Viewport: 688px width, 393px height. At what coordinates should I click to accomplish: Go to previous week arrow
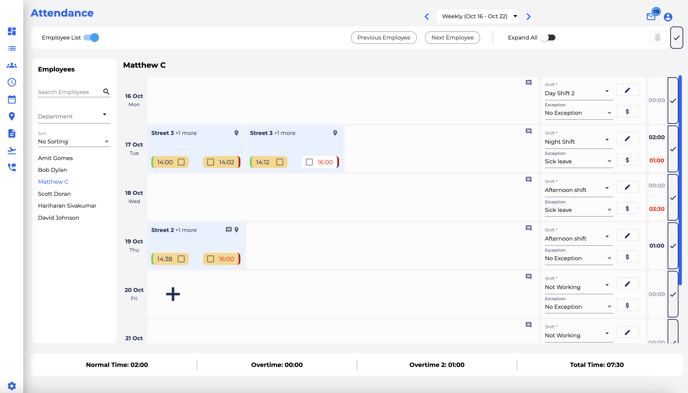coord(426,16)
